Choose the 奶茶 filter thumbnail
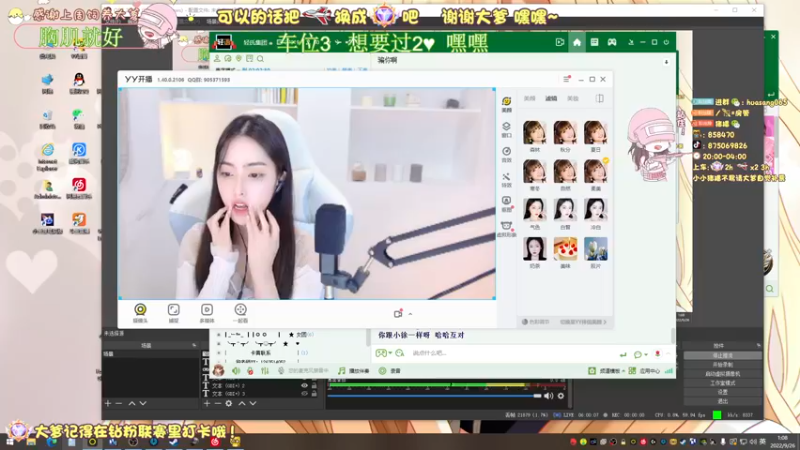 [535, 249]
